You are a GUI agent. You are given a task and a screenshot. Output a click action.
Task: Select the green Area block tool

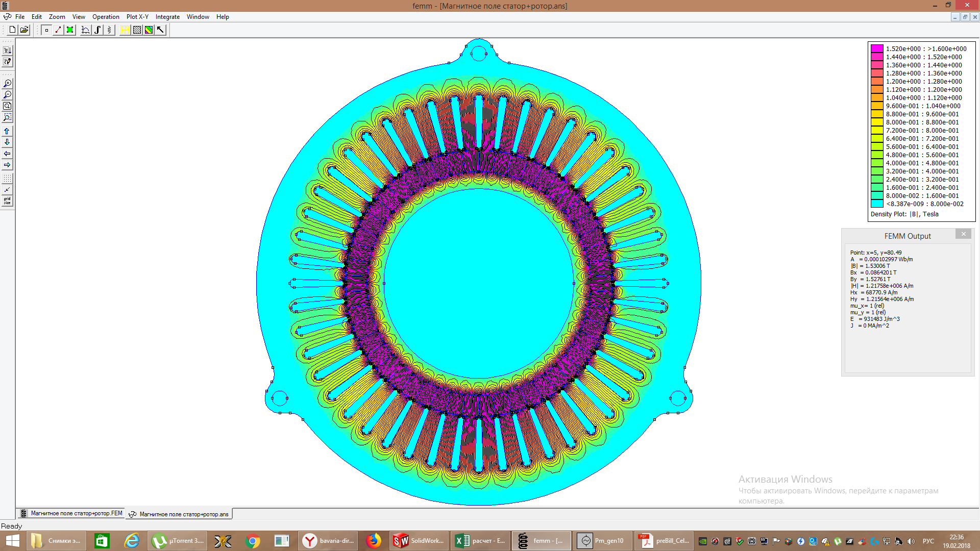click(70, 30)
